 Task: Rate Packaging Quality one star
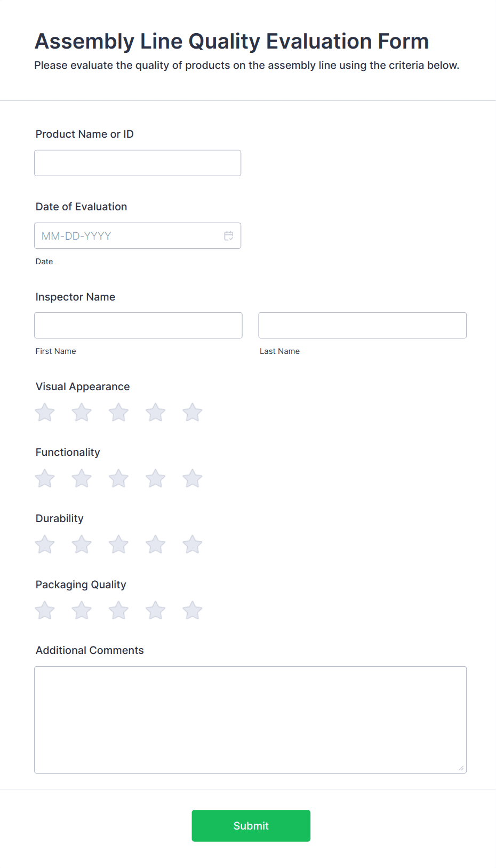coord(45,611)
